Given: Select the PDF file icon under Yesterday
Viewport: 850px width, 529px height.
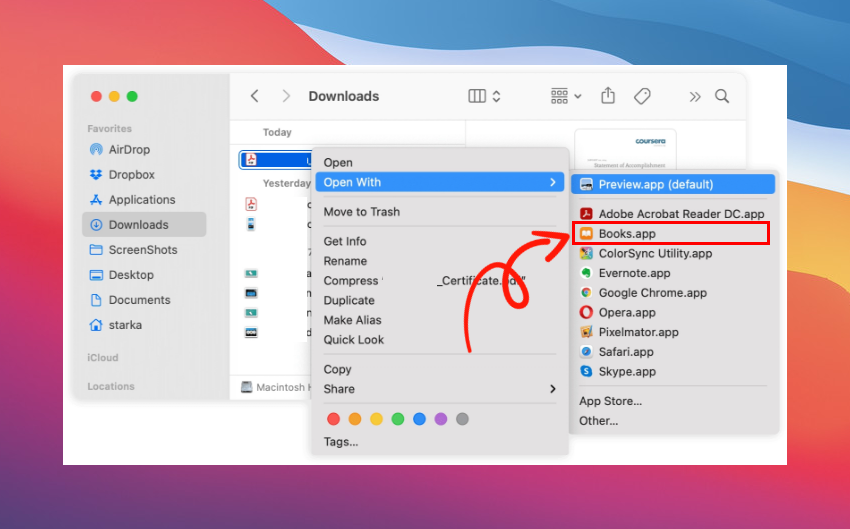Looking at the screenshot, I should click(x=251, y=204).
